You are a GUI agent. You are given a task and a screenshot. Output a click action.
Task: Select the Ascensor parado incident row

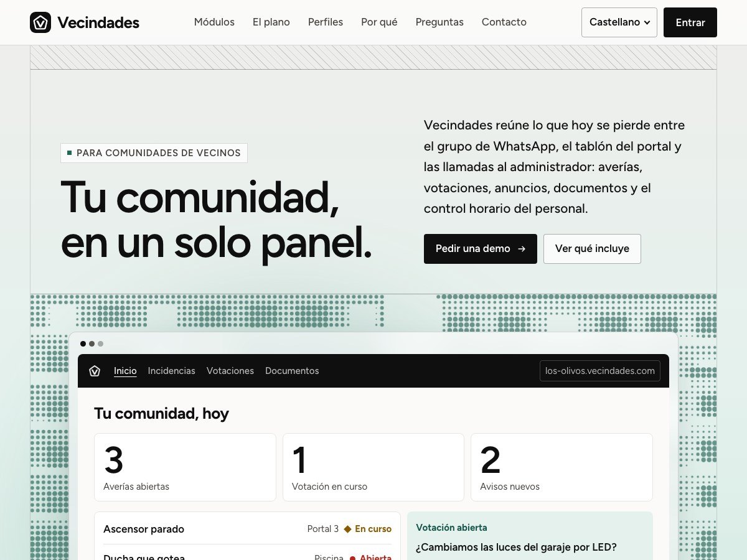[247, 529]
